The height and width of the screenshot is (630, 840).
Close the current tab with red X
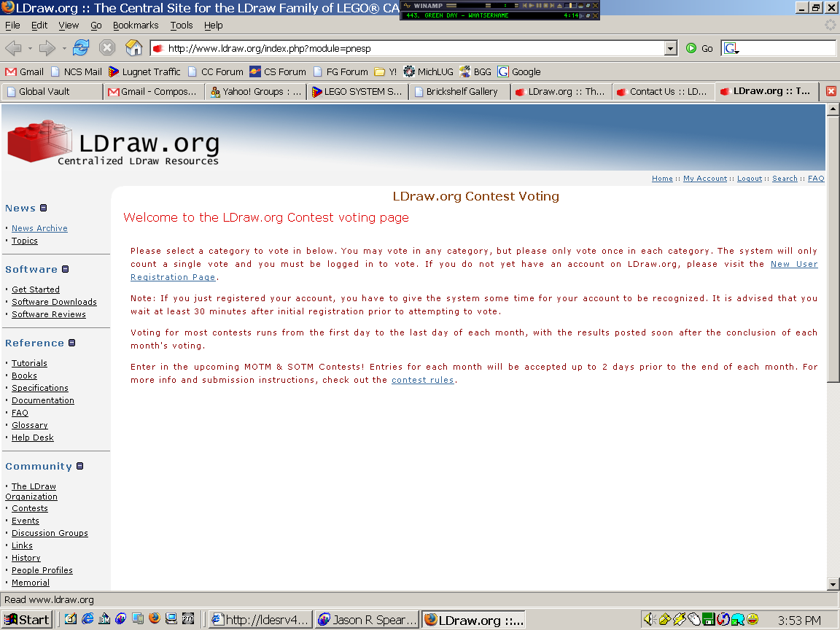pos(831,91)
